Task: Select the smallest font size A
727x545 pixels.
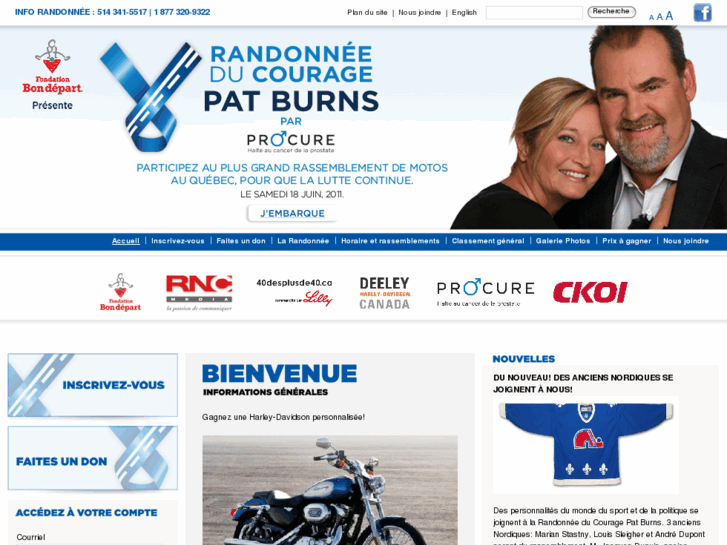Action: [x=651, y=18]
